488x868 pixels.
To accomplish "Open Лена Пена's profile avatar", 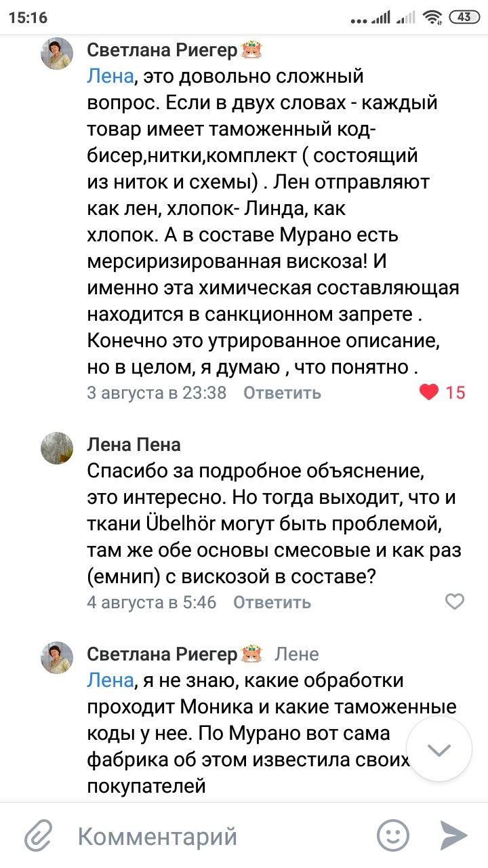I will 58,448.
